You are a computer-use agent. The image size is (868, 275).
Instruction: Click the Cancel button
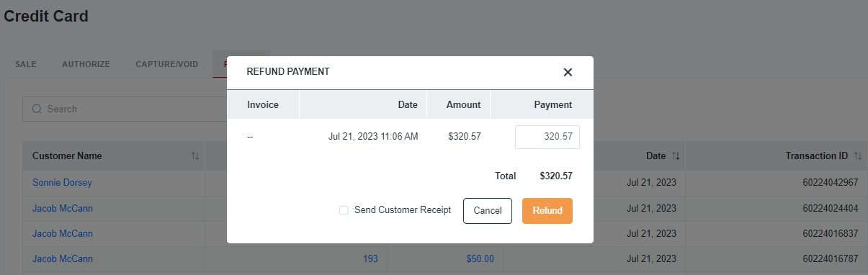point(488,211)
